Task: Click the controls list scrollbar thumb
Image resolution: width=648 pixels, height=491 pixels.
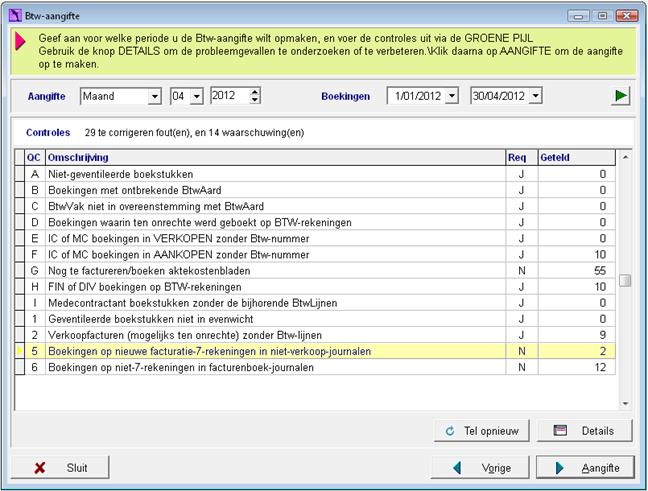Action: pyautogui.click(x=625, y=280)
